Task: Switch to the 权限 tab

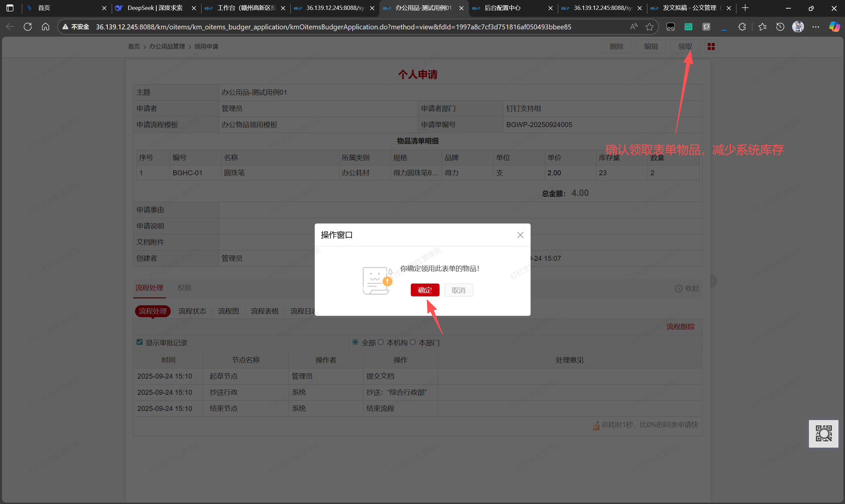Action: [184, 288]
